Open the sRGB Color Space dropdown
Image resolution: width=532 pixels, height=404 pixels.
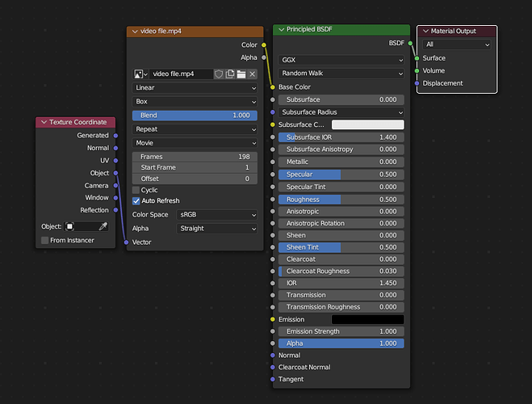pyautogui.click(x=217, y=215)
